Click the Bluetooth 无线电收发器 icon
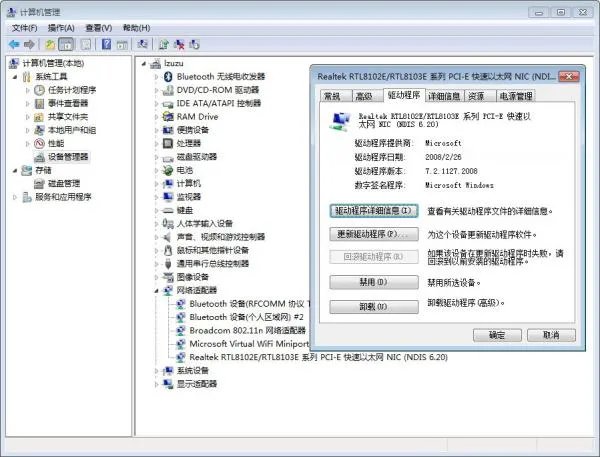The height and width of the screenshot is (457, 600). coord(168,76)
